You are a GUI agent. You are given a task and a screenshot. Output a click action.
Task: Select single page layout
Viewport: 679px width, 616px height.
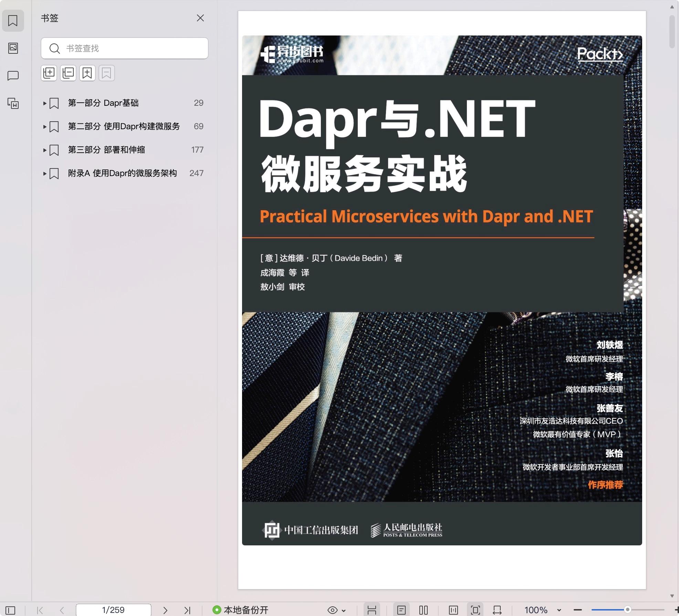(401, 610)
